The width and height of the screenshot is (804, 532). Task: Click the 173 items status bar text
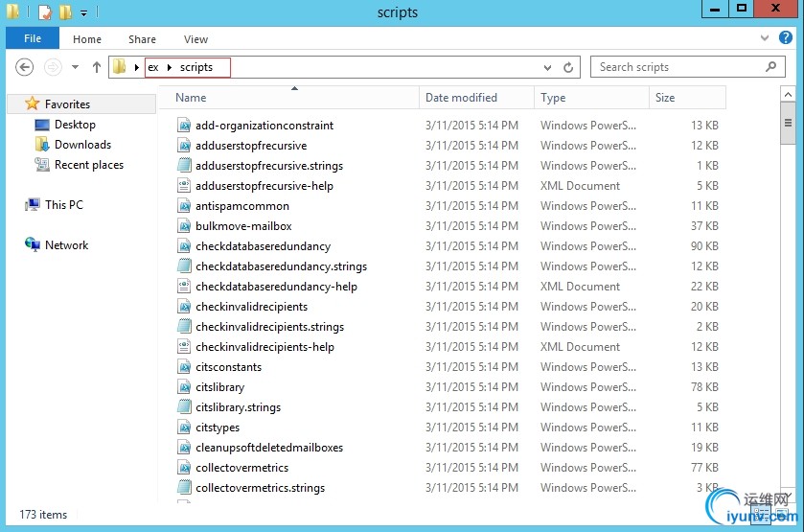tap(43, 515)
